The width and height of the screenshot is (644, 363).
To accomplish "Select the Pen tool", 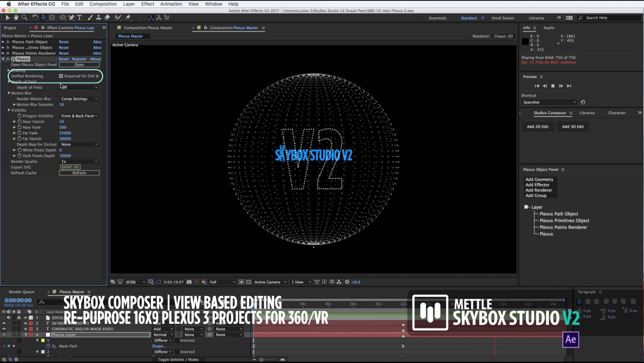I will (x=71, y=17).
